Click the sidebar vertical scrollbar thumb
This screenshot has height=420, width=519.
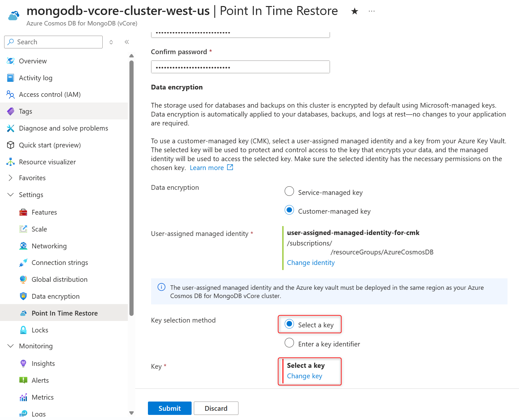tap(131, 188)
